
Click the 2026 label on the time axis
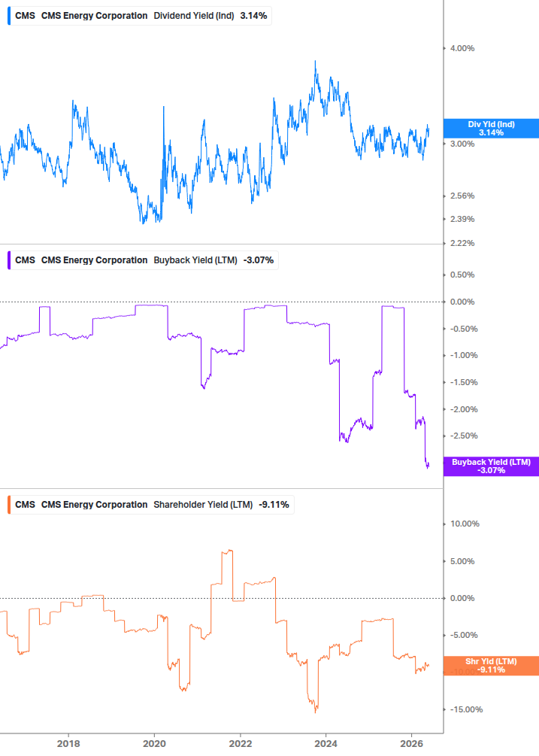pyautogui.click(x=412, y=743)
